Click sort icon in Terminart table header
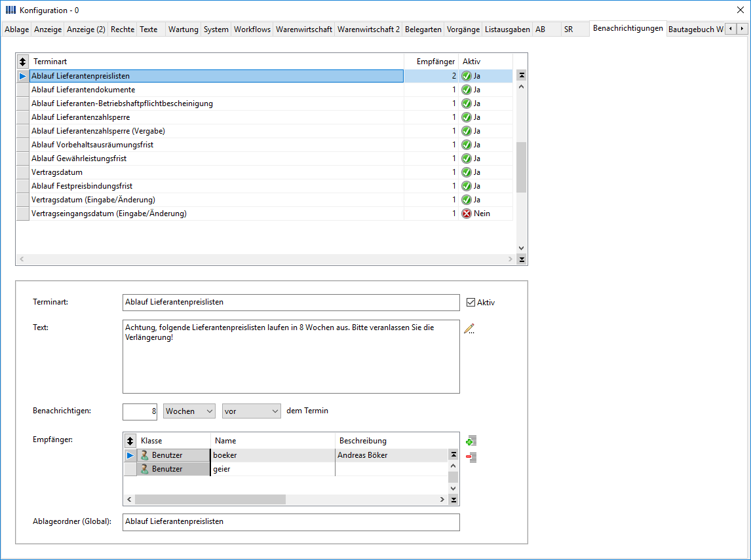 click(x=22, y=62)
